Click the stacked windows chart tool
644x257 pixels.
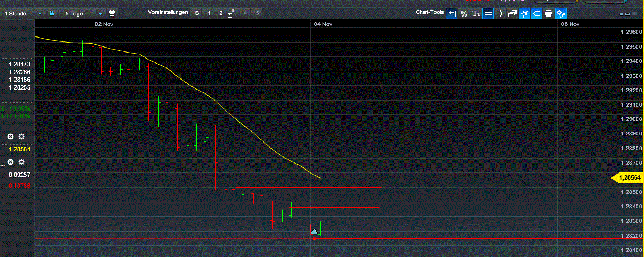(512, 14)
